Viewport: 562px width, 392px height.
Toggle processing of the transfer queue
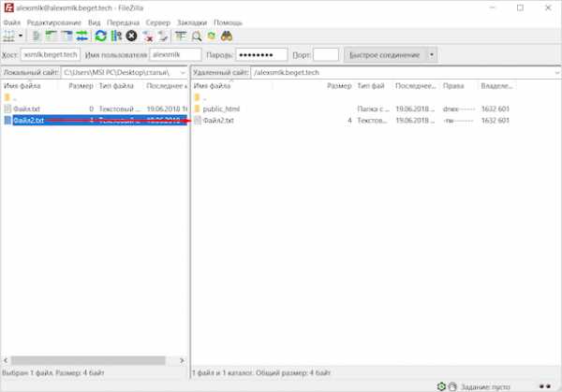pyautogui.click(x=116, y=36)
